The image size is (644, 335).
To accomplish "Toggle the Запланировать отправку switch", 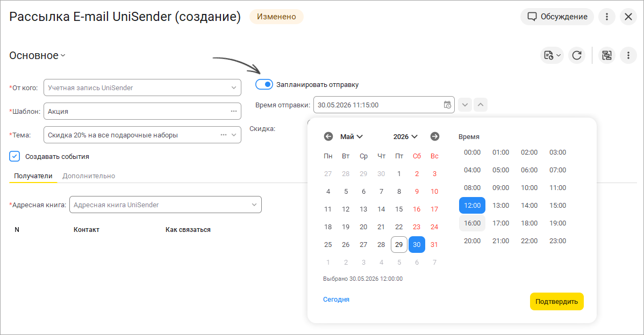I will point(264,84).
